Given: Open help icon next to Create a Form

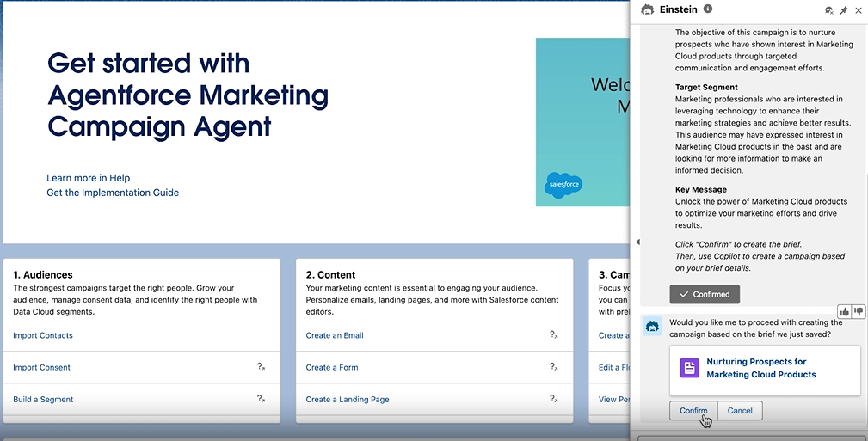Looking at the screenshot, I should tap(553, 366).
